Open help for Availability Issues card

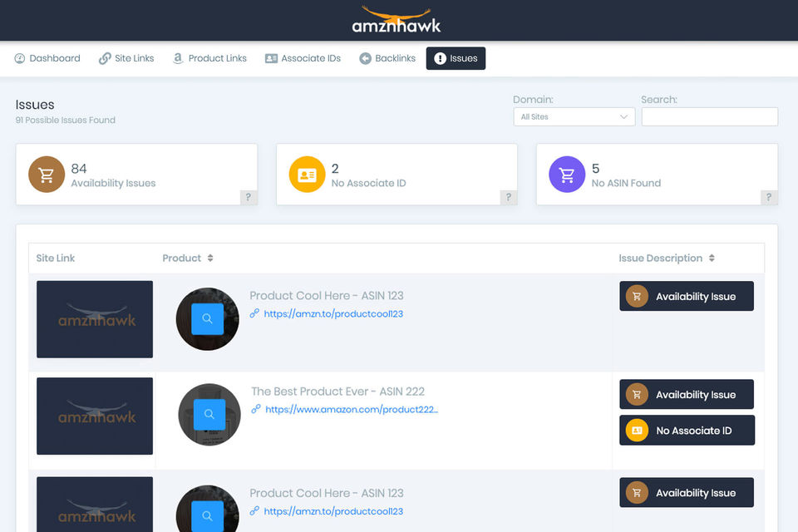click(x=249, y=197)
